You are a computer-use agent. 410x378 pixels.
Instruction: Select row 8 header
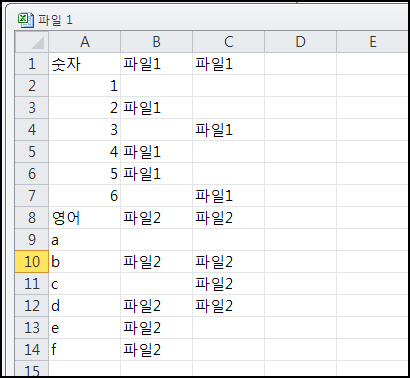[x=32, y=218]
